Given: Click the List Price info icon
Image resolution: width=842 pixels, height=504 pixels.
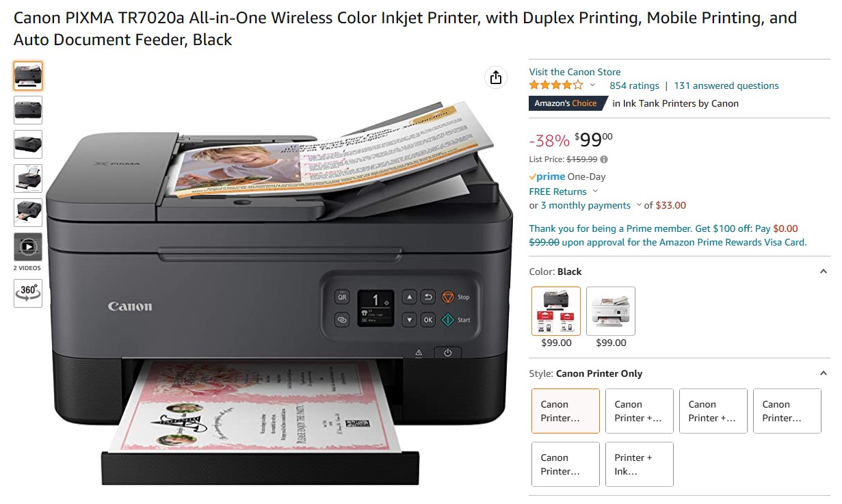Looking at the screenshot, I should (x=604, y=159).
